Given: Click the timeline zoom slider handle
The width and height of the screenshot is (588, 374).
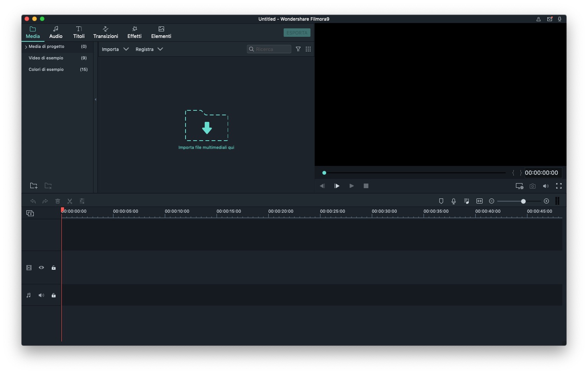Looking at the screenshot, I should coord(523,201).
